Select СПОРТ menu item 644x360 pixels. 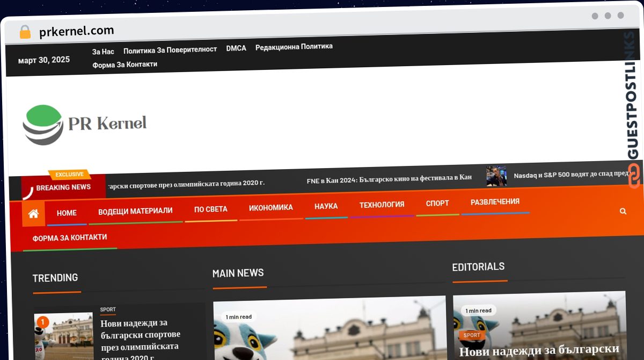(x=437, y=203)
